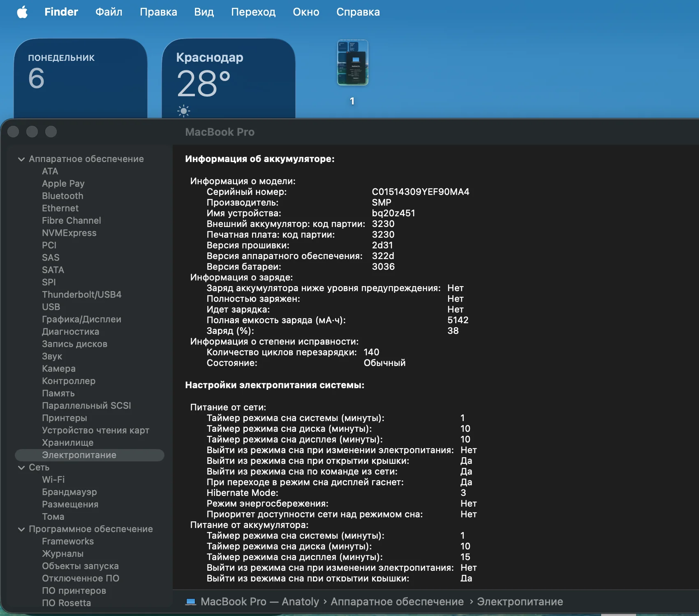Click Аппаратное обеспечение in the path bar
Screen dimensions: 699x616
tap(397, 602)
